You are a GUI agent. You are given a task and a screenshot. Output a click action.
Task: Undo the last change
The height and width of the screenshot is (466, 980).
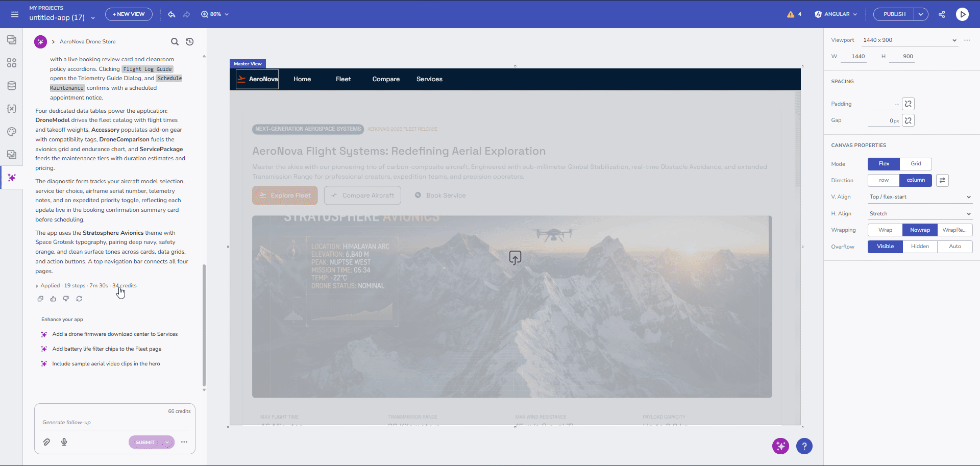click(x=171, y=14)
